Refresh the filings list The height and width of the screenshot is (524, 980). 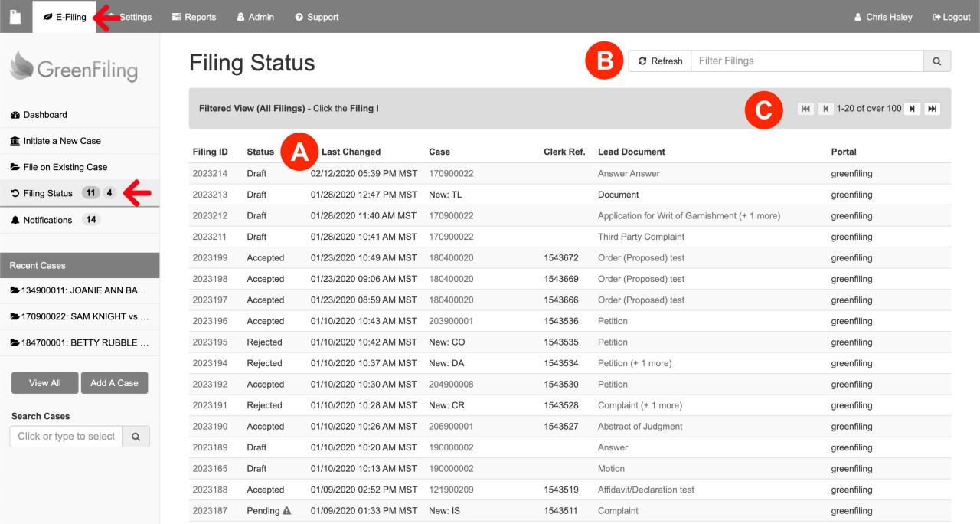pyautogui.click(x=660, y=60)
